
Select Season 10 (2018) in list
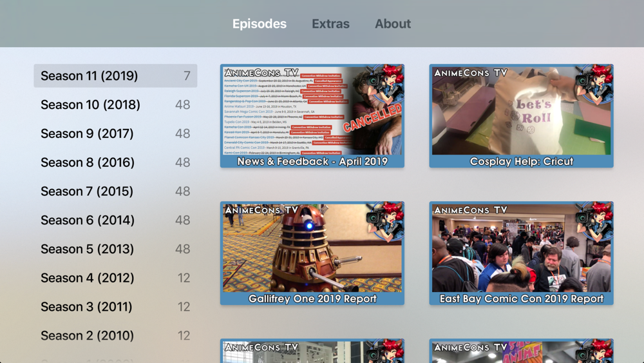115,104
